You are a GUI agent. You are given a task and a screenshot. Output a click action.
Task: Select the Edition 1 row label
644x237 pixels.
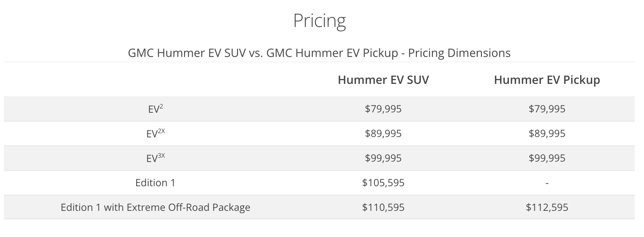[x=155, y=183]
